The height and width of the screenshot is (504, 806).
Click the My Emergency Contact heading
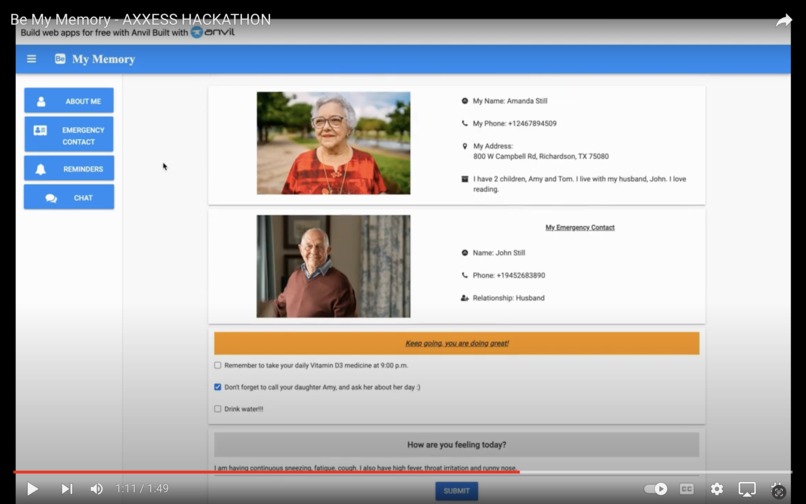tap(580, 227)
